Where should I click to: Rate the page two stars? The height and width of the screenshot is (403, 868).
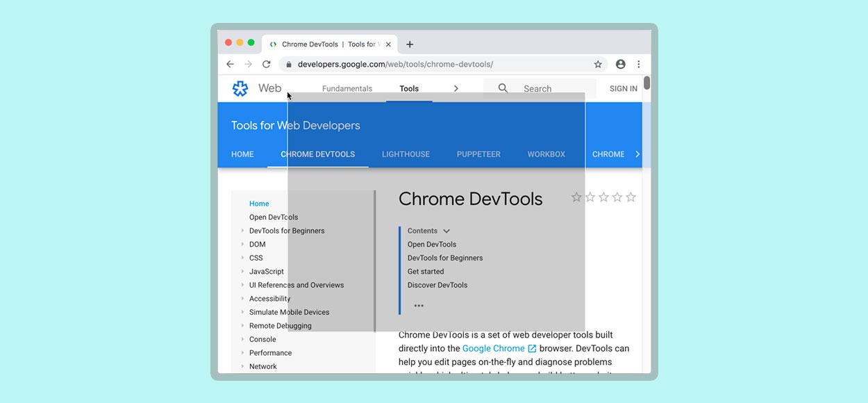[590, 197]
